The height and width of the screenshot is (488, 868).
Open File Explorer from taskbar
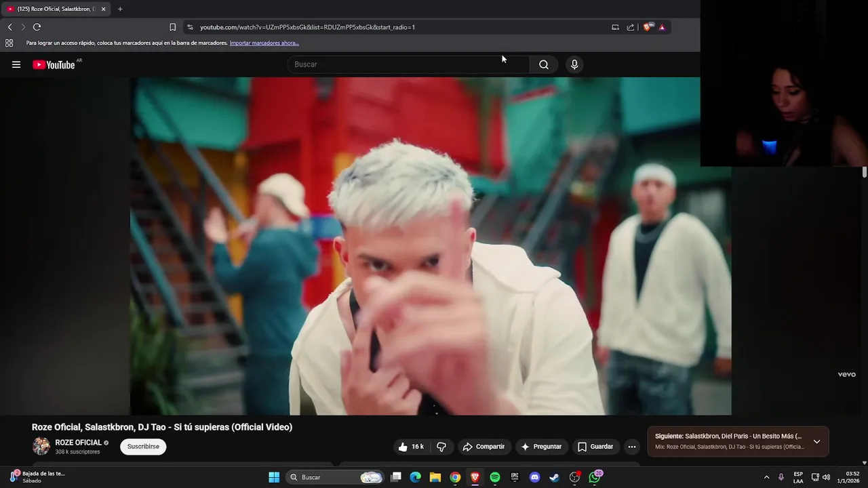[x=435, y=477]
